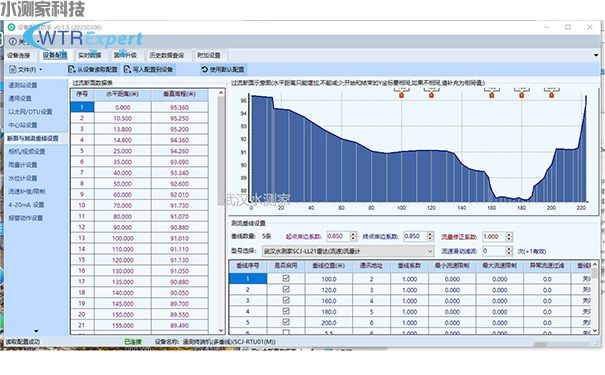Click the cross-section table vertical scrollbar

(221, 150)
